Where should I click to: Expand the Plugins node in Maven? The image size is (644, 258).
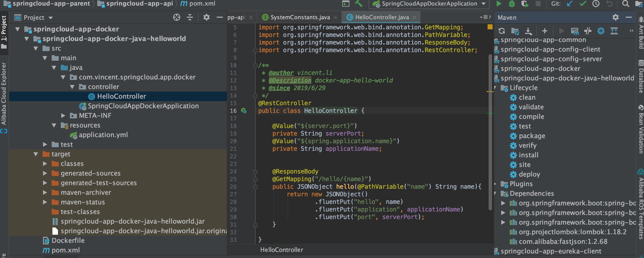495,184
